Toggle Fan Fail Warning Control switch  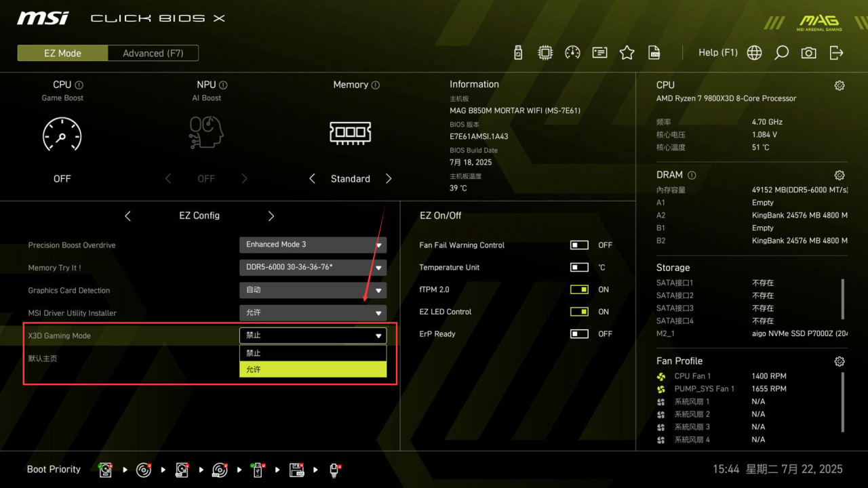[579, 245]
